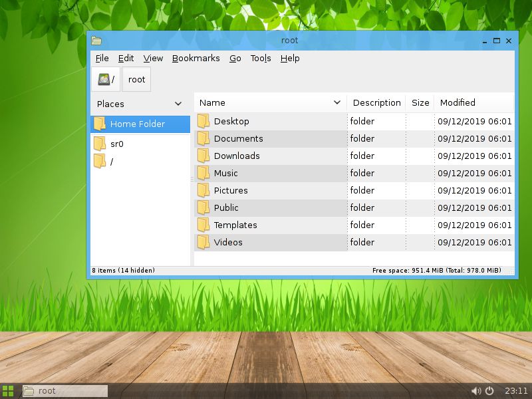Open the Videos folder
This screenshot has width=532, height=399.
point(229,242)
